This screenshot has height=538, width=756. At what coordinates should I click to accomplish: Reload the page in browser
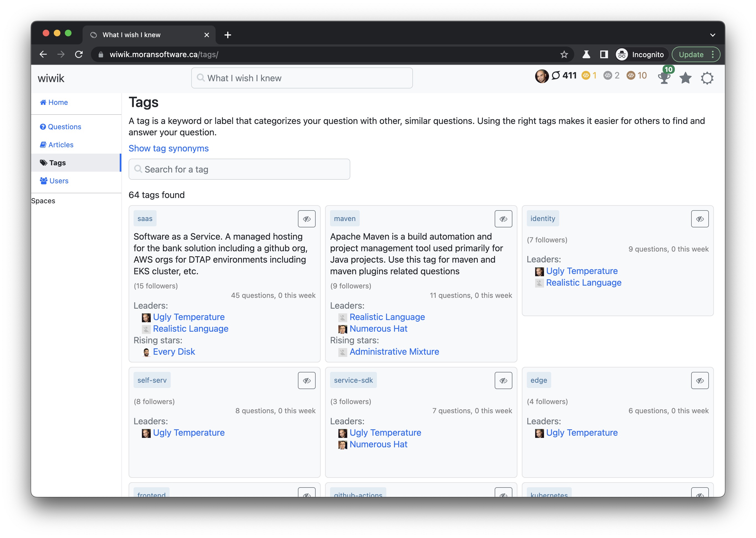pyautogui.click(x=79, y=54)
